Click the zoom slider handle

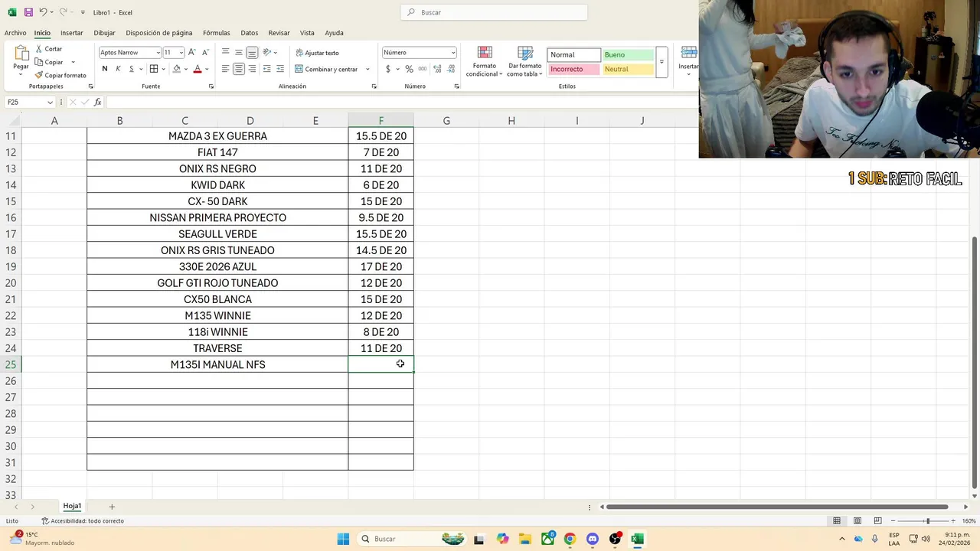[928, 521]
